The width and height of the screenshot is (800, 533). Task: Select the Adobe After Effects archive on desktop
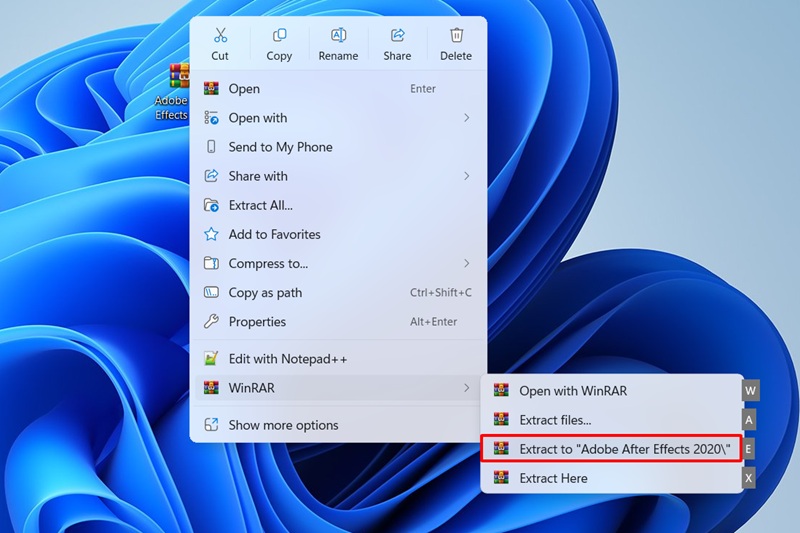point(172,92)
